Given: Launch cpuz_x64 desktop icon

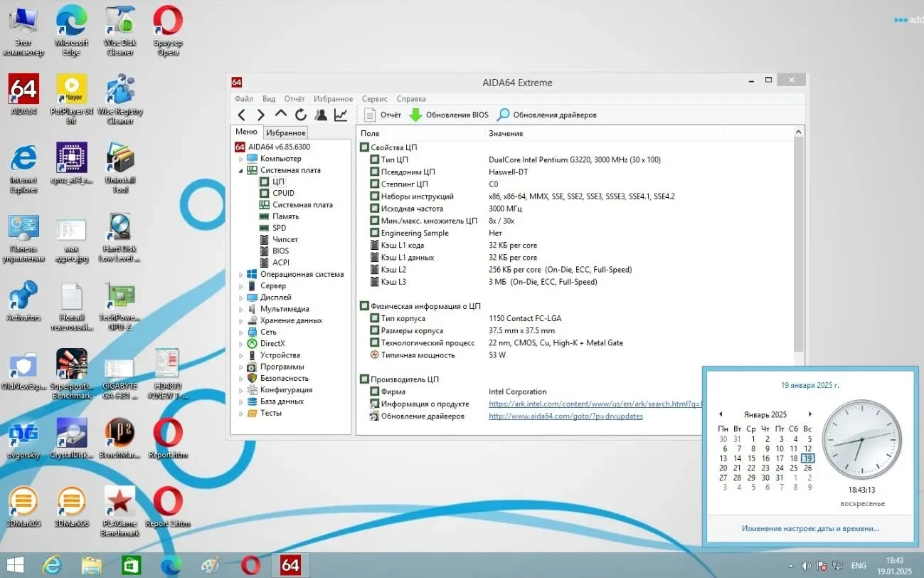Looking at the screenshot, I should pos(71,162).
